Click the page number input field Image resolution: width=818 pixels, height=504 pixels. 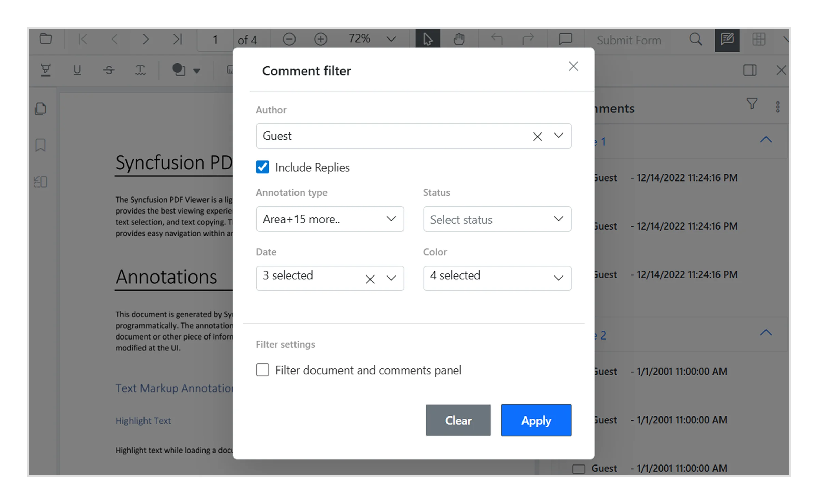[215, 40]
